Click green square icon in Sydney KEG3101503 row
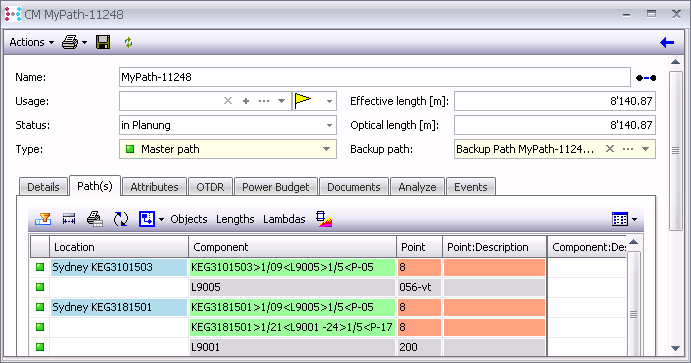The height and width of the screenshot is (363, 691). 40,267
